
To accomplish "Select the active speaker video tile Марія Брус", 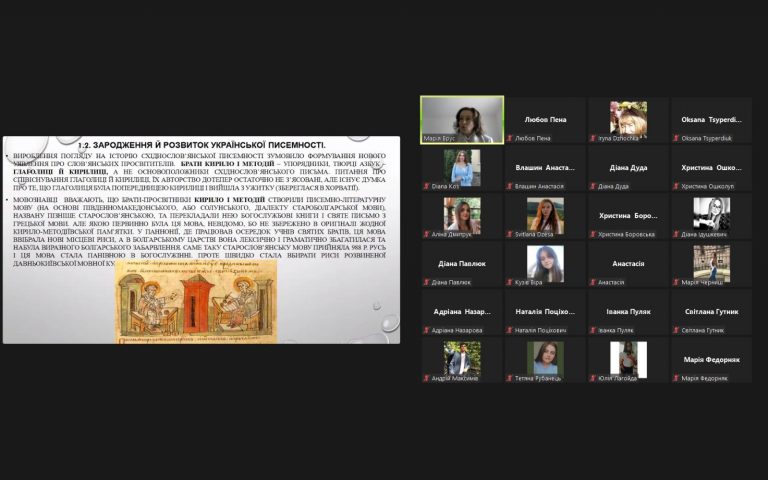I will [462, 120].
